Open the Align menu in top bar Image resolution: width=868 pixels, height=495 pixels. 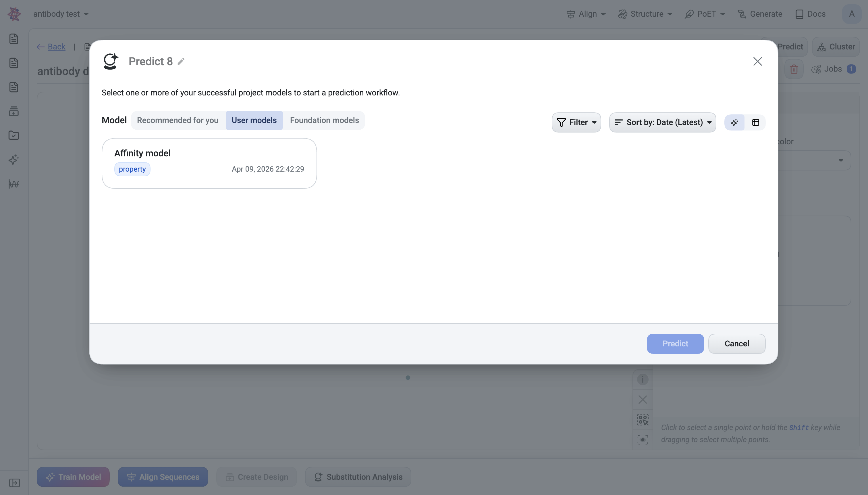click(x=586, y=14)
